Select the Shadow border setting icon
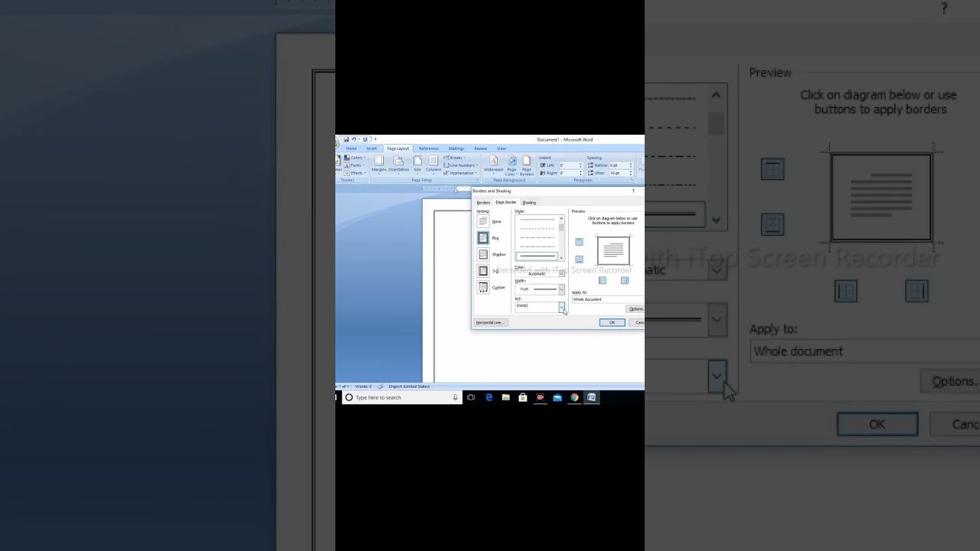This screenshot has height=551, width=980. click(x=483, y=254)
